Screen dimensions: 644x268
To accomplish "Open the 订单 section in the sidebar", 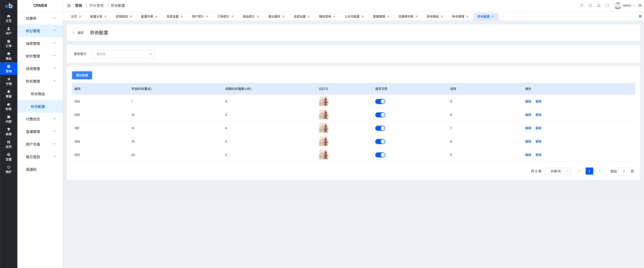I will click(x=9, y=43).
